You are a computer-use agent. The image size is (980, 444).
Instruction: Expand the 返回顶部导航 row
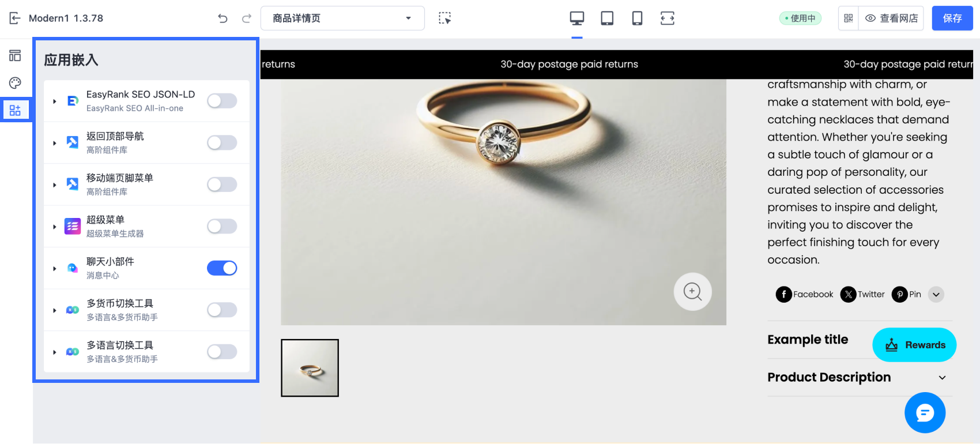(x=55, y=143)
